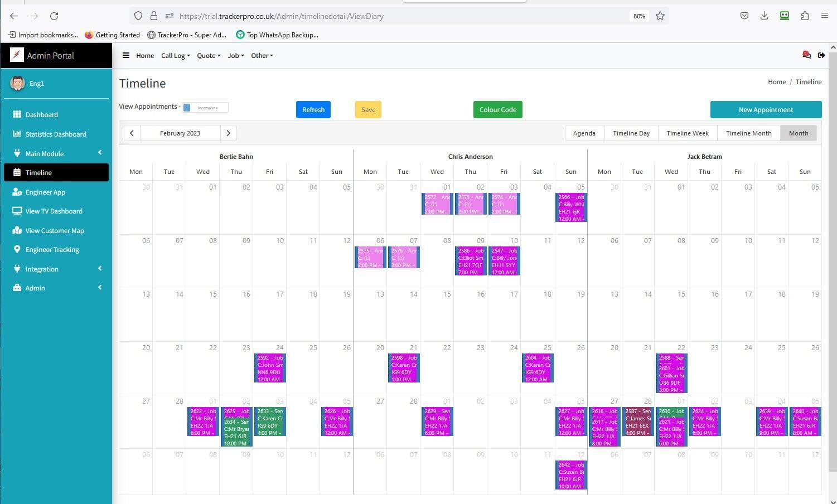837x504 pixels.
Task: Open the Call Log dropdown menu
Action: pos(175,56)
